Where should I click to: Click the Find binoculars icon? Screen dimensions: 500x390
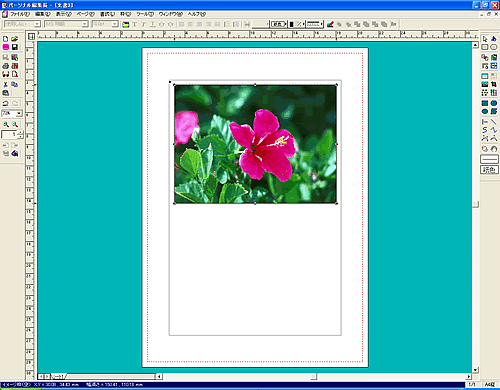tap(6, 74)
